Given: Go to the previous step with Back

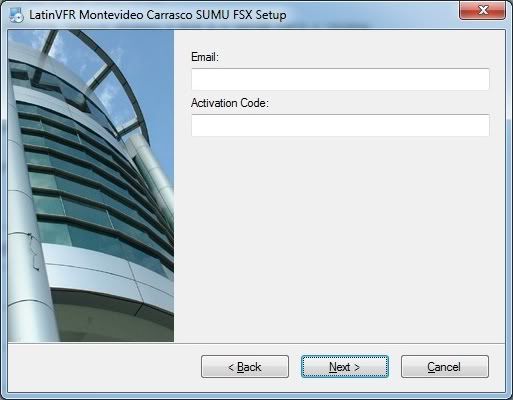Looking at the screenshot, I should (x=245, y=366).
